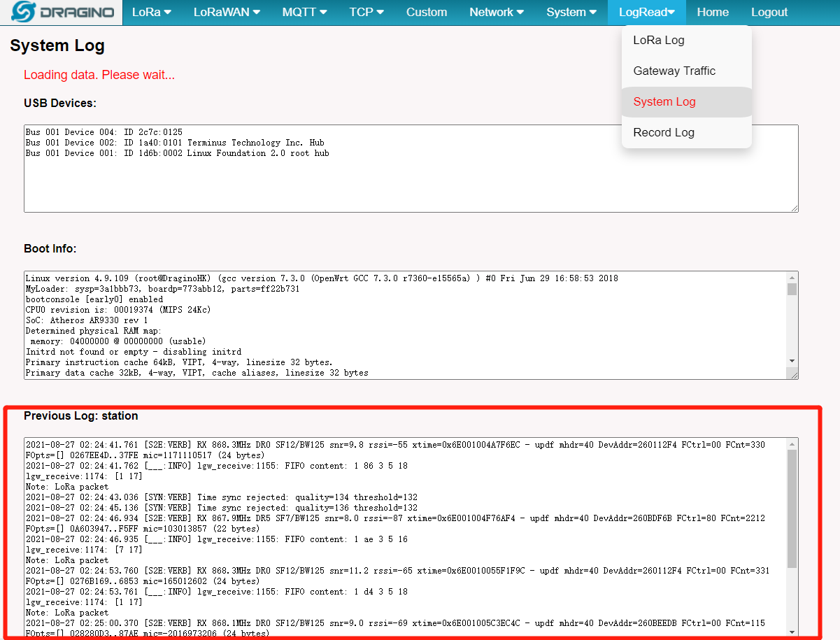The image size is (840, 640).
Task: Click the Dragino logo icon
Action: pyautogui.click(x=24, y=12)
